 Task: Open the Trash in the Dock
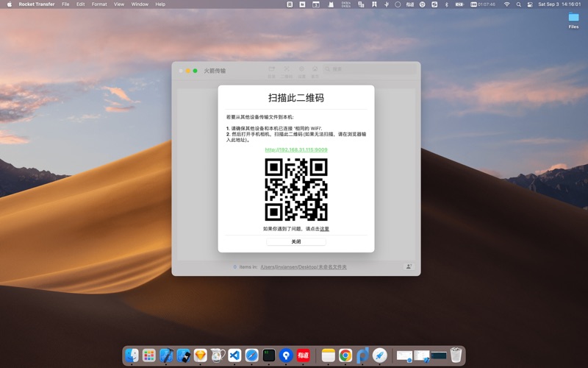coord(456,355)
